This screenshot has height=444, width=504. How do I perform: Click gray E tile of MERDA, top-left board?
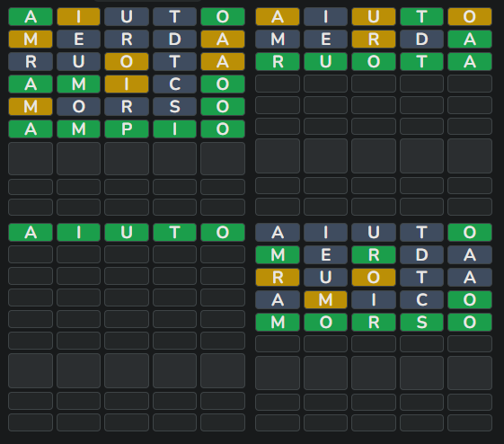[x=78, y=39]
